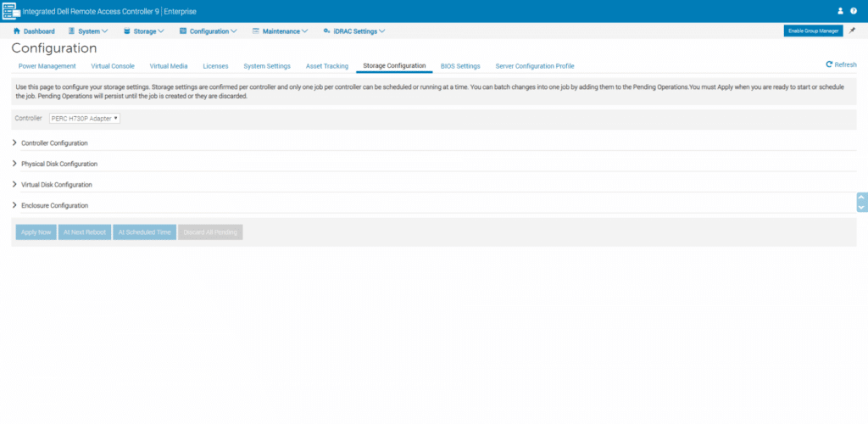This screenshot has height=424, width=868.
Task: Select the Storage Configuration tab
Action: click(x=394, y=66)
